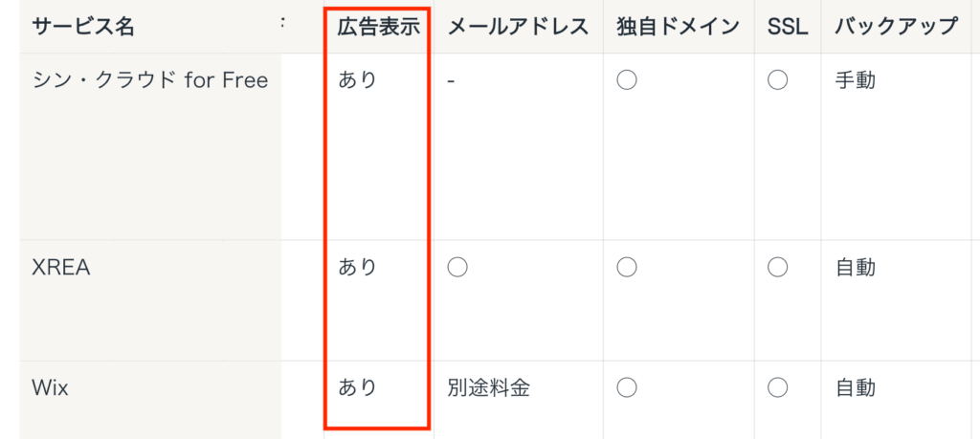
Task: Click the バックアップ column header
Action: click(x=896, y=27)
